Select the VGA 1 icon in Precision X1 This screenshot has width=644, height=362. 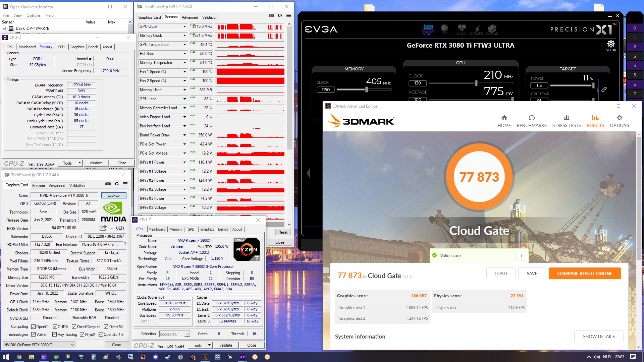click(x=428, y=29)
